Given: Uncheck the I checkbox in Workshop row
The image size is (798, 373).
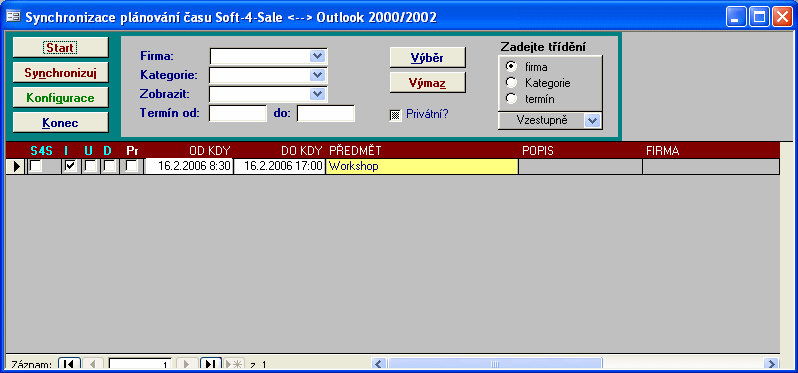Looking at the screenshot, I should pos(71,166).
